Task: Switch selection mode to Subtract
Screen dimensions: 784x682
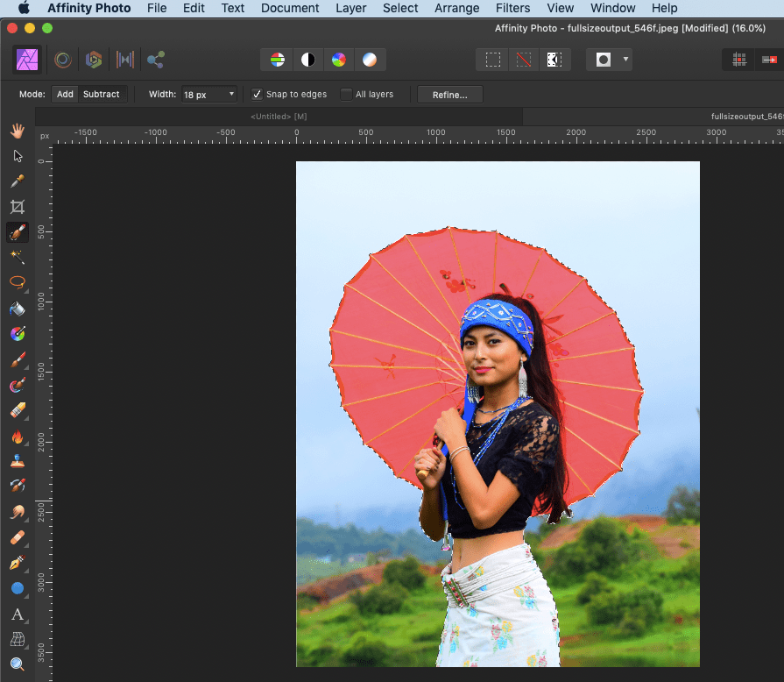Action: (102, 94)
